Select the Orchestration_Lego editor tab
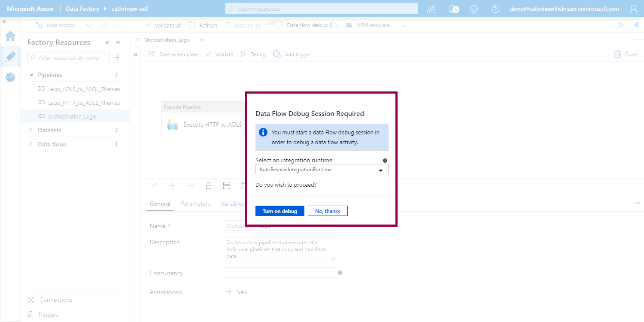 (x=167, y=39)
